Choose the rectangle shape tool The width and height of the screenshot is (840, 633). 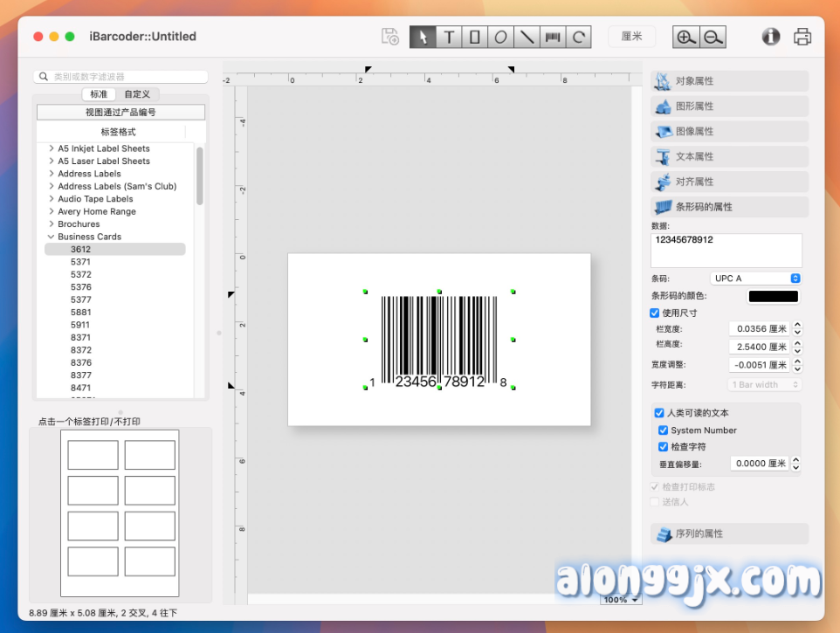[x=475, y=37]
